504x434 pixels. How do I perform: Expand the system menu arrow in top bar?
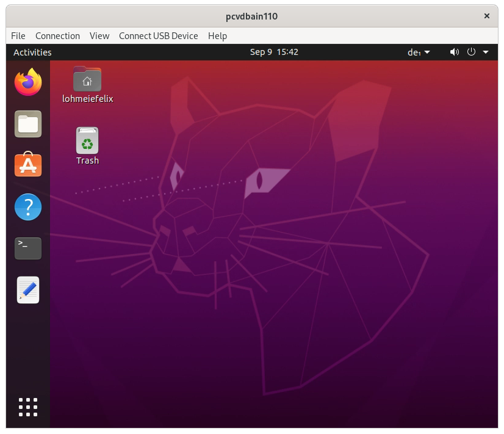coord(486,52)
